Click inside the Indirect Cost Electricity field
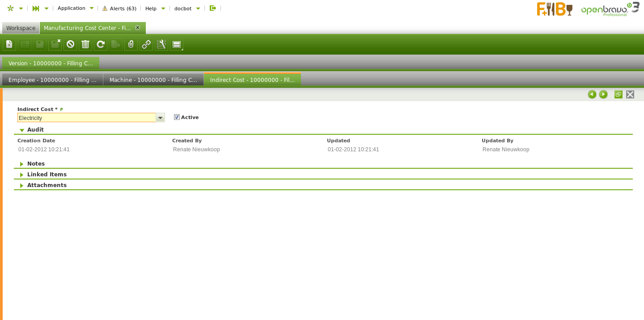 click(86, 118)
